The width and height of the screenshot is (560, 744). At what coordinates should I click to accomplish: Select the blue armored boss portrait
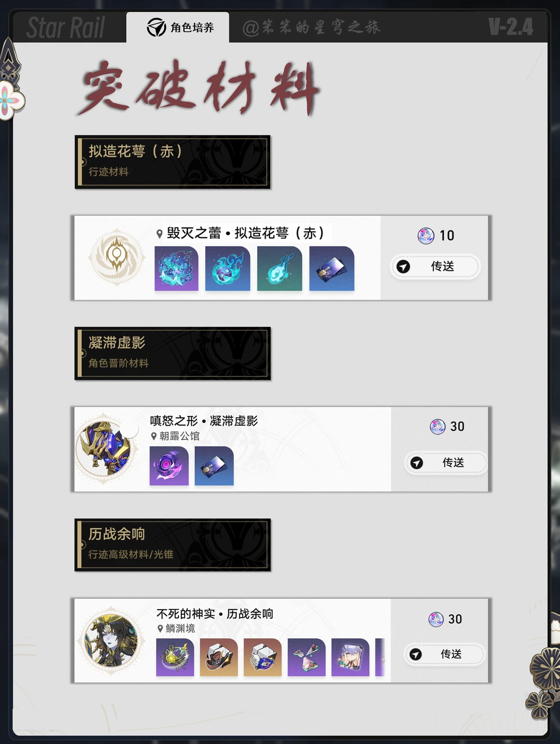[x=105, y=448]
